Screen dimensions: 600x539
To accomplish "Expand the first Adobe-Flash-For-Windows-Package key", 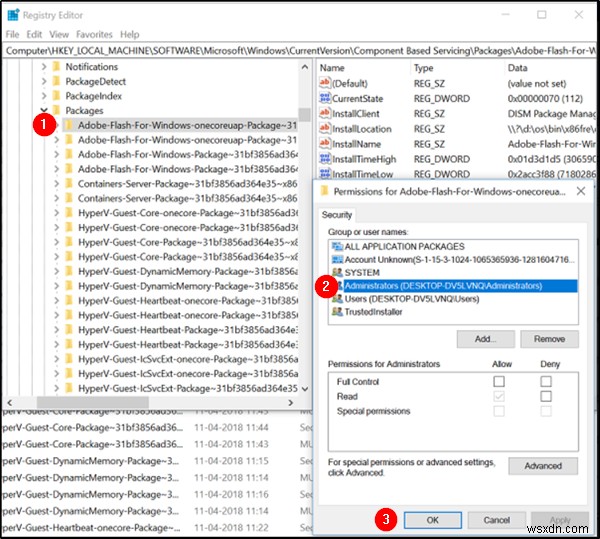I will click(x=56, y=154).
